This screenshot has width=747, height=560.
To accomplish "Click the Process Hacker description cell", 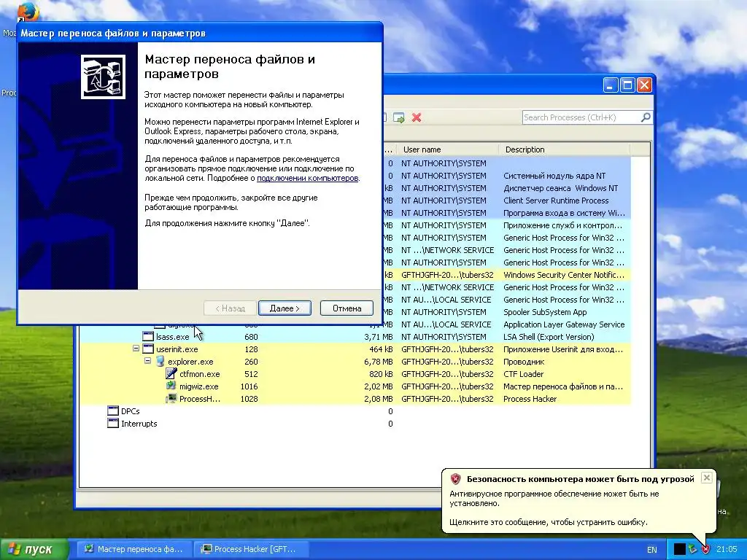I will click(x=530, y=399).
